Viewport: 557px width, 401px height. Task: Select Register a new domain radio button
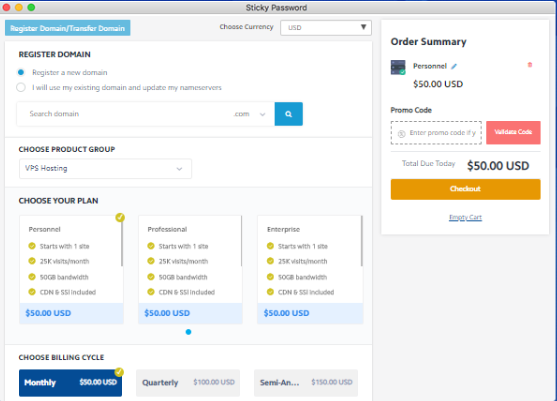pos(21,72)
